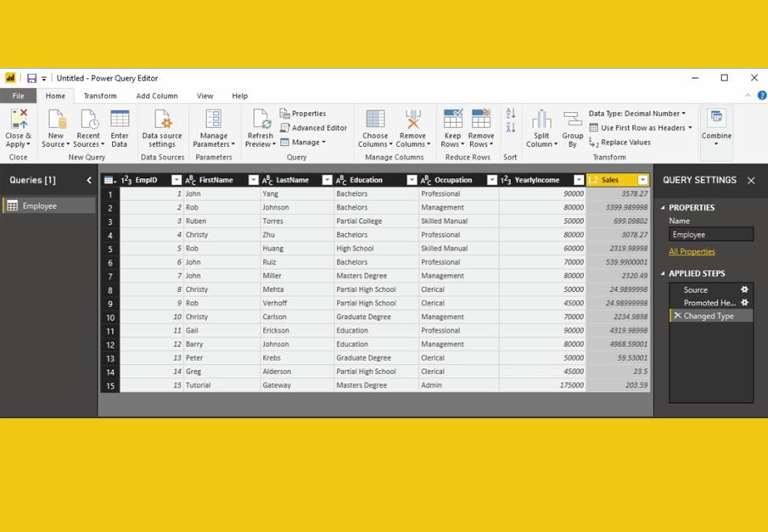Screen dimensions: 768x532
Task: Open Data Type: Decimal Number dropdown
Action: tap(636, 114)
